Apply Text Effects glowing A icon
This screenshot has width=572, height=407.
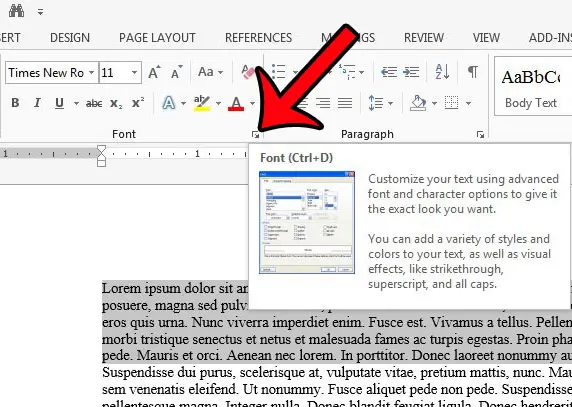[x=169, y=103]
